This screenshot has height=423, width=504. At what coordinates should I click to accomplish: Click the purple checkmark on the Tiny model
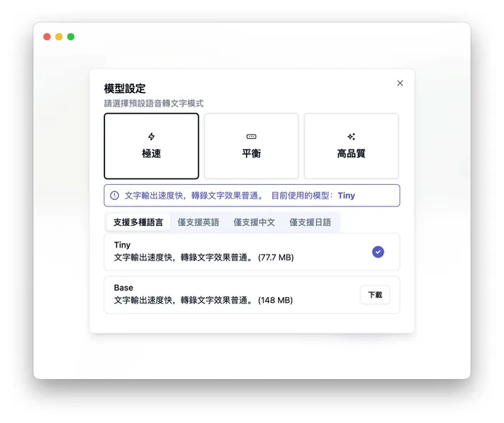click(378, 252)
